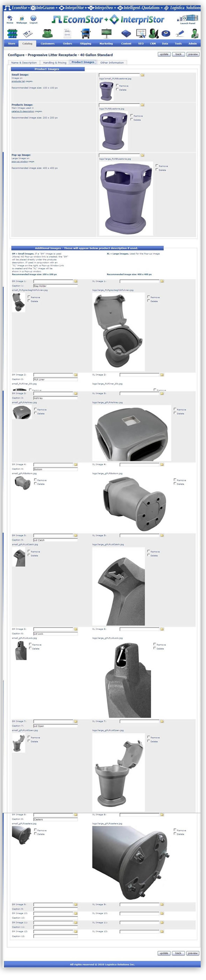
Task: Open the Marketing menu
Action: click(x=106, y=44)
